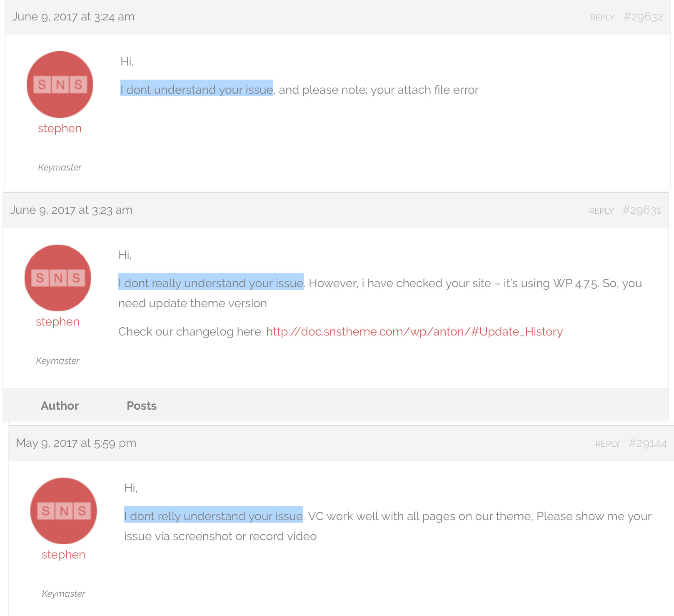Click the May 9, 2017 5:59 pm timestamp

click(76, 443)
